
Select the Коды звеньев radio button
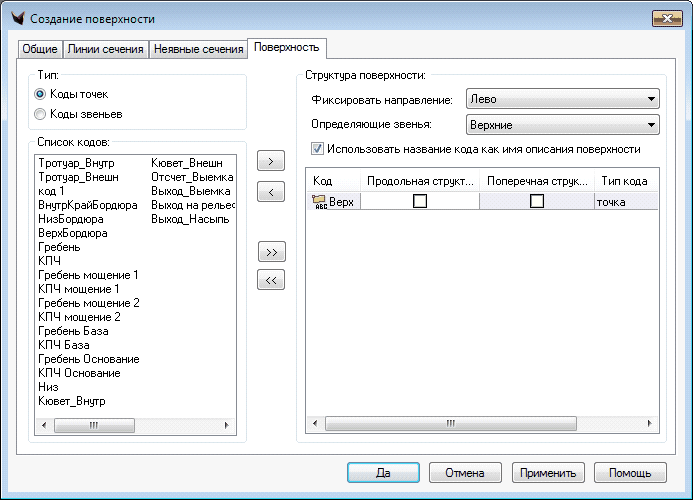(41, 114)
